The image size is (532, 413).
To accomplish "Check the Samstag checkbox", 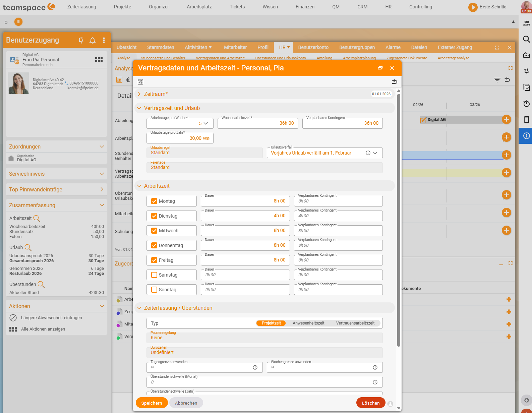I will 154,275.
